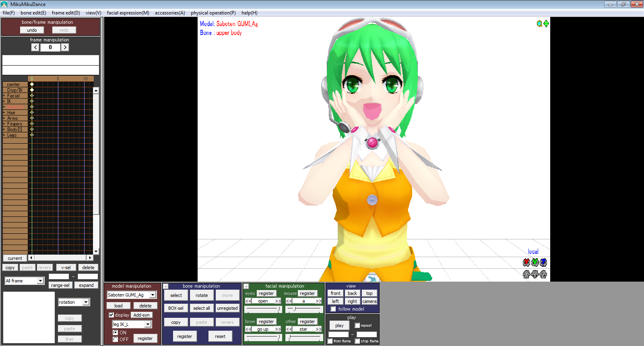
Task: Open the leg IK_L dropdown
Action: pos(148,324)
